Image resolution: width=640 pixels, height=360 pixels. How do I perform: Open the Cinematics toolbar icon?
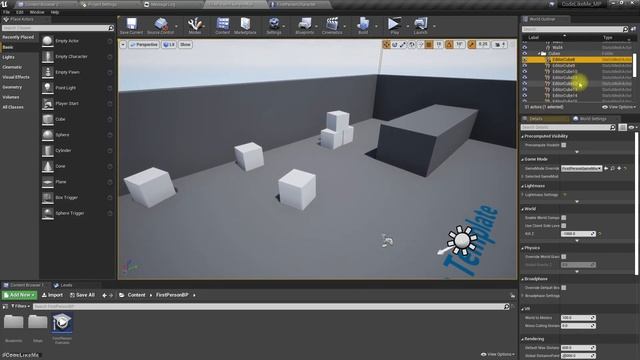click(x=332, y=25)
